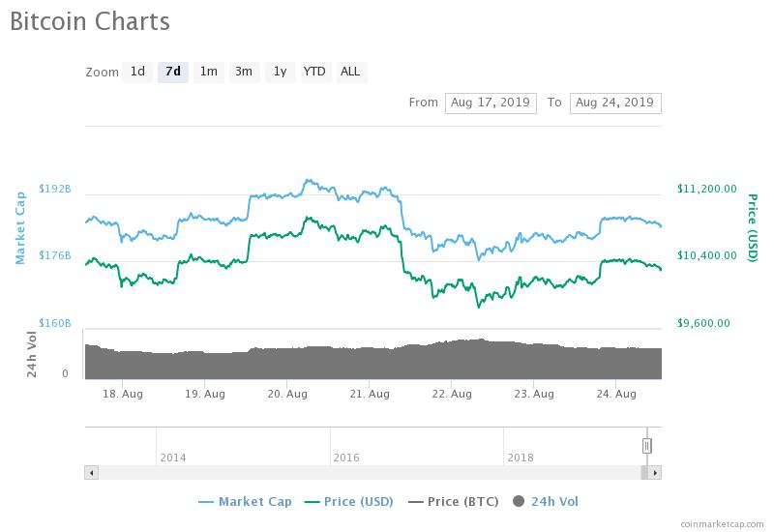
Task: Click the 23. Aug axis label
Action: click(x=534, y=394)
